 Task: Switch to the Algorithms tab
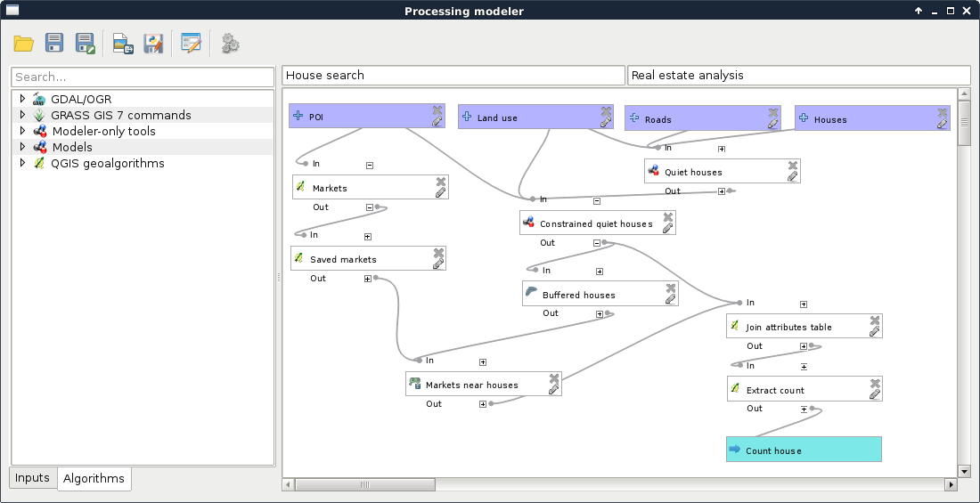[94, 479]
